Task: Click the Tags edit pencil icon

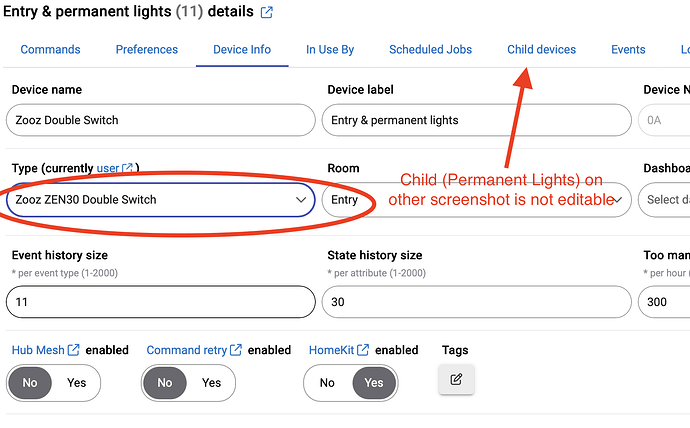Action: coord(456,379)
